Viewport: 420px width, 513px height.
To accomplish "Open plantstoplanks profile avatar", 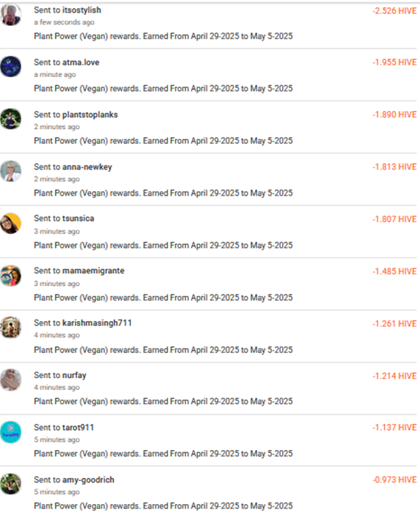I will click(11, 119).
